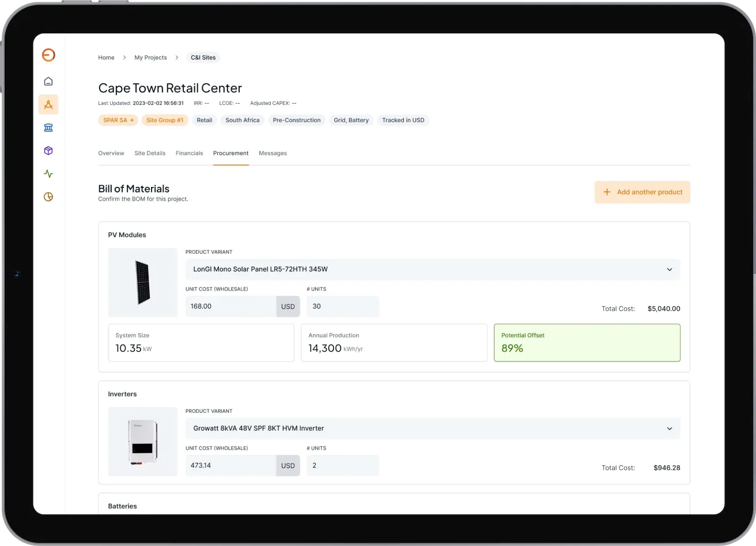This screenshot has height=546, width=756.
Task: Click the USD currency label beside 473.14
Action: (288, 466)
